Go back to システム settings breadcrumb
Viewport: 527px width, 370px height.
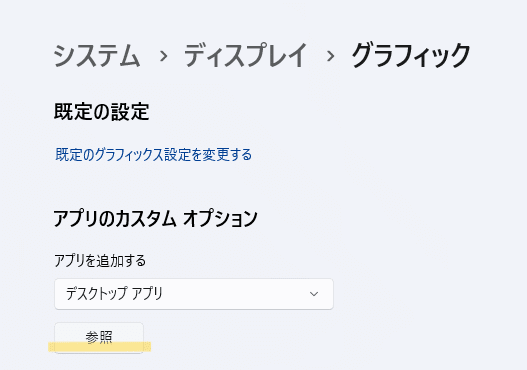coord(96,56)
